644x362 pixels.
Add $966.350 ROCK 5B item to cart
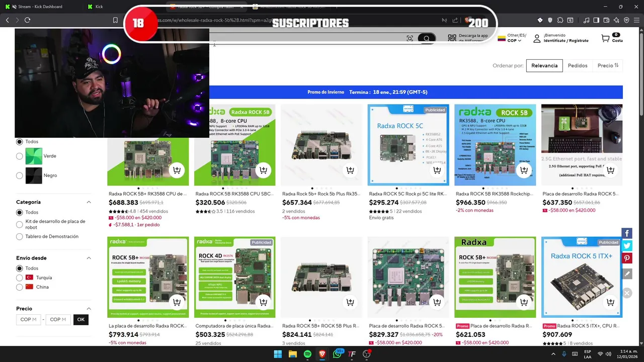pos(524,170)
